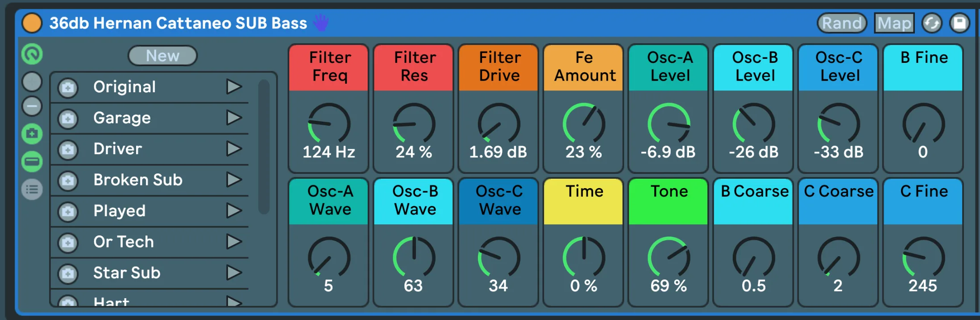Select the Driver variation name
Screen dimensions: 980x320
click(118, 148)
